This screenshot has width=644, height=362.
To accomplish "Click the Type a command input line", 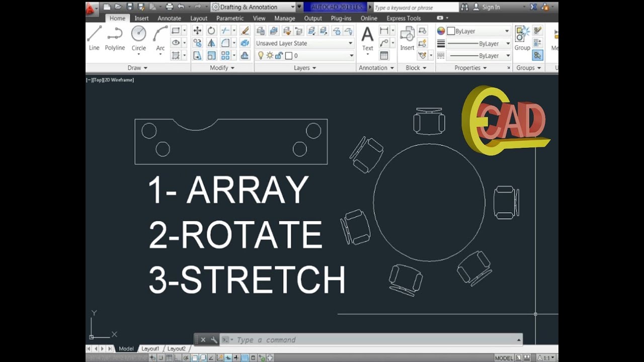I will [x=372, y=340].
